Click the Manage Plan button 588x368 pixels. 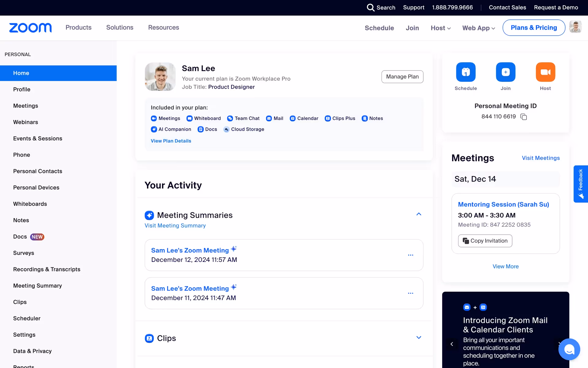click(x=402, y=77)
